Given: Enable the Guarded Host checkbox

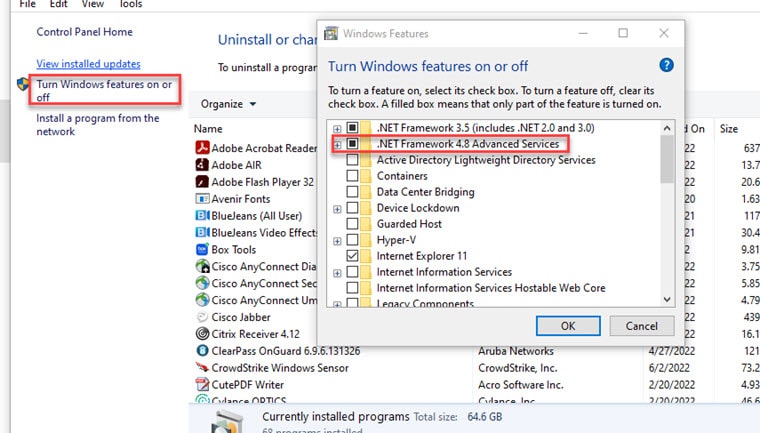Looking at the screenshot, I should pos(352,224).
